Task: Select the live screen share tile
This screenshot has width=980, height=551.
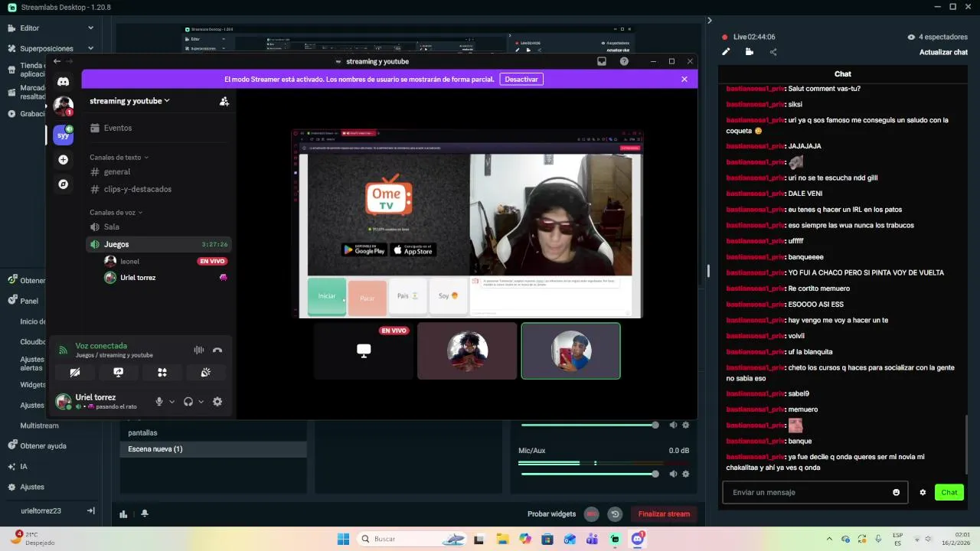Action: tap(364, 350)
